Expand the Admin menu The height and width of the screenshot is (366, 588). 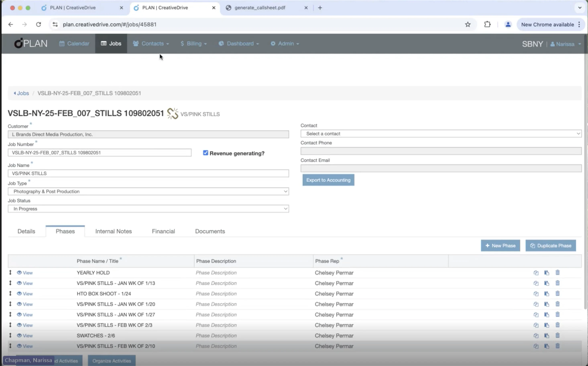285,44
